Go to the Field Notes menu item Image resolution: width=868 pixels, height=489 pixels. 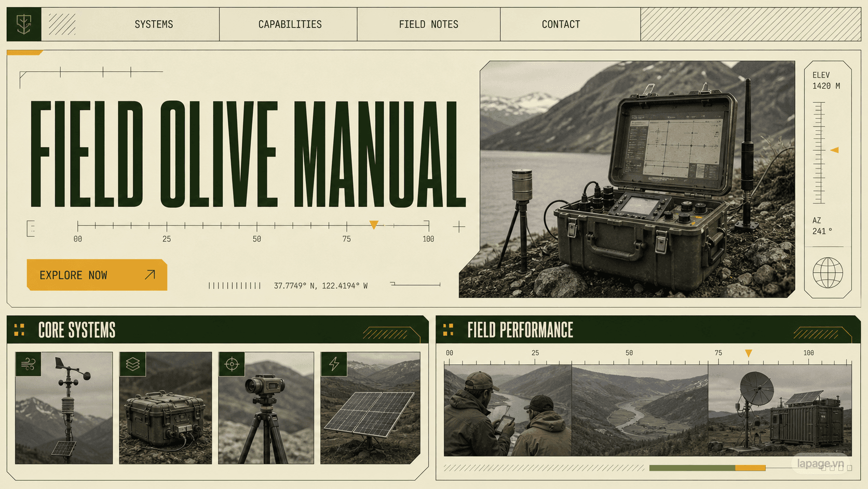click(x=428, y=24)
